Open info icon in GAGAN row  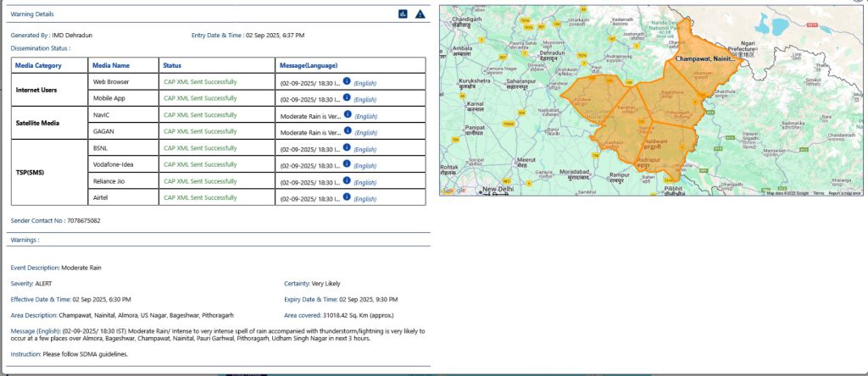(x=348, y=130)
